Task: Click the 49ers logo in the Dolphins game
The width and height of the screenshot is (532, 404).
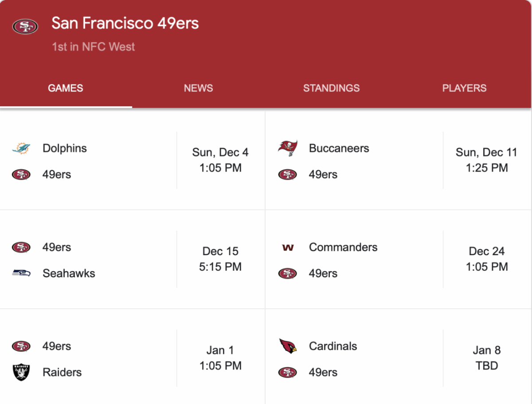Action: click(x=21, y=175)
